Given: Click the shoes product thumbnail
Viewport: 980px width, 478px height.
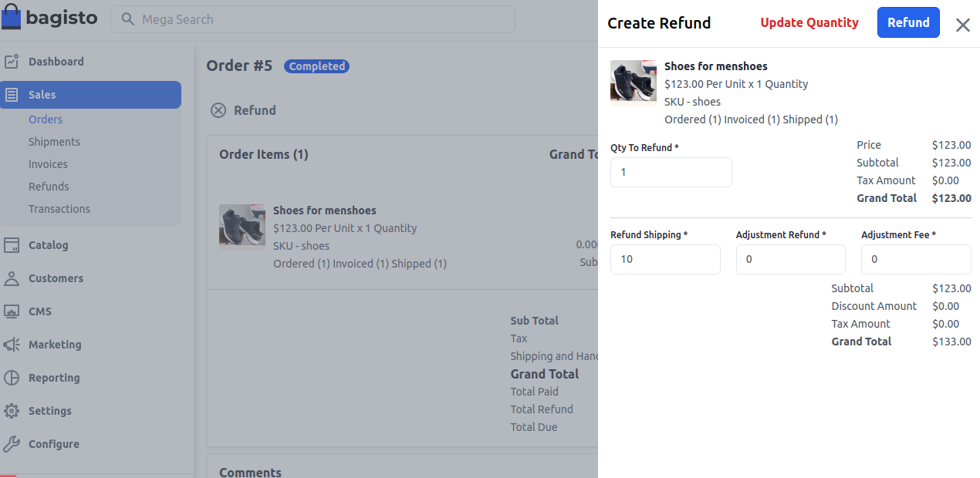Looking at the screenshot, I should [633, 80].
